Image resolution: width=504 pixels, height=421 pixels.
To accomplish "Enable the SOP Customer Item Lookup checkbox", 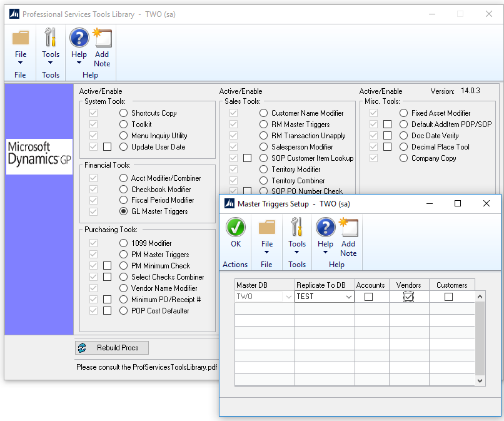I will 248,158.
